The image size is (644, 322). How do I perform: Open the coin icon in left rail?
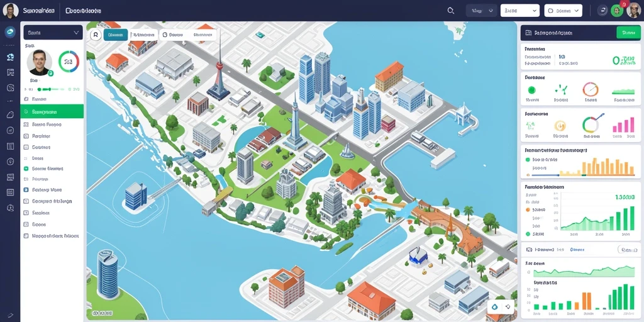point(10,162)
